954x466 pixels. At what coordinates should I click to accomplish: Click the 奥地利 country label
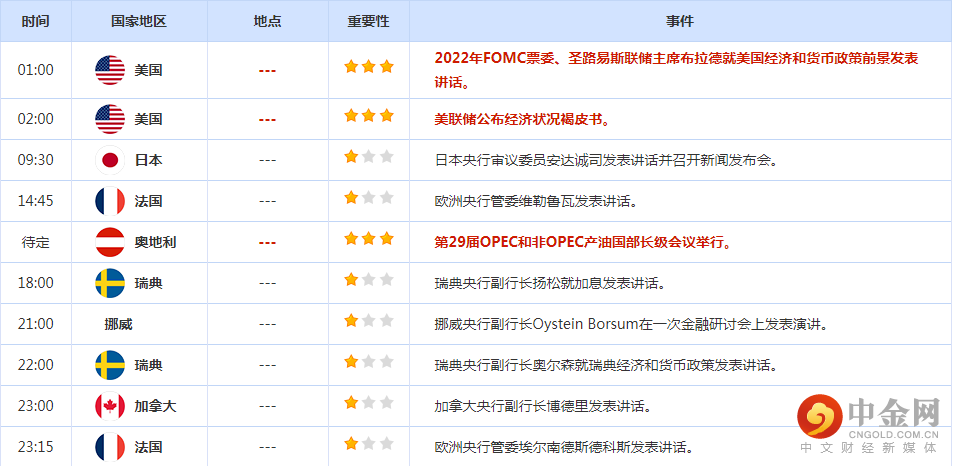(155, 242)
